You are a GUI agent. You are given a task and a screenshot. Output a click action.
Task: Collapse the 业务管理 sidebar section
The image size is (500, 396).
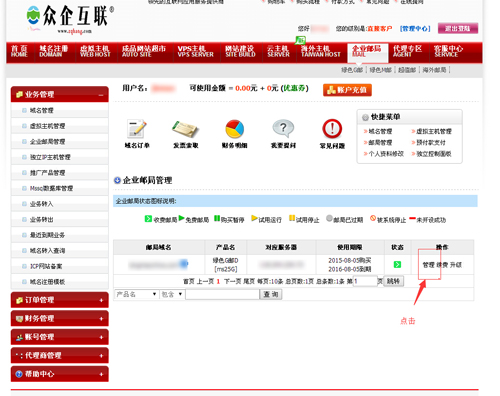pos(101,95)
